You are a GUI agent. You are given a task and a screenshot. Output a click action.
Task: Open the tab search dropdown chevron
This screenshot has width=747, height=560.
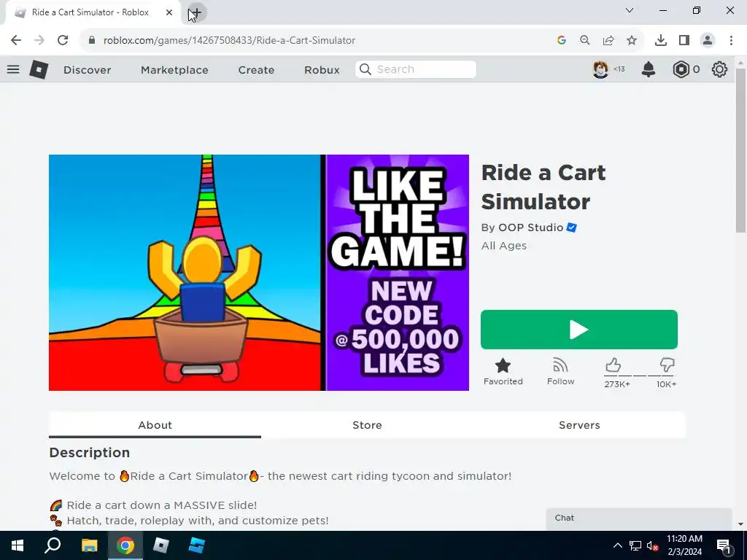(x=630, y=10)
